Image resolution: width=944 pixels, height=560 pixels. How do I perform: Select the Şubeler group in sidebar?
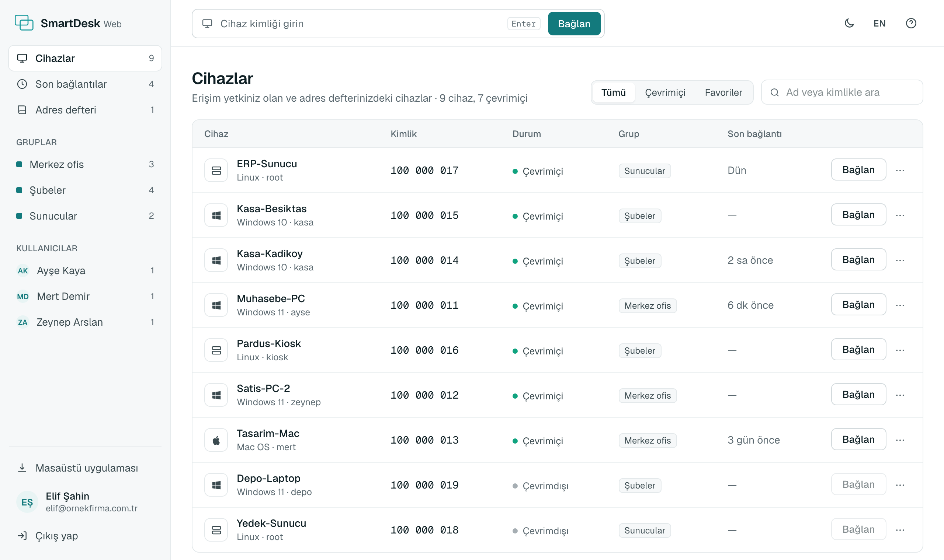pos(85,190)
